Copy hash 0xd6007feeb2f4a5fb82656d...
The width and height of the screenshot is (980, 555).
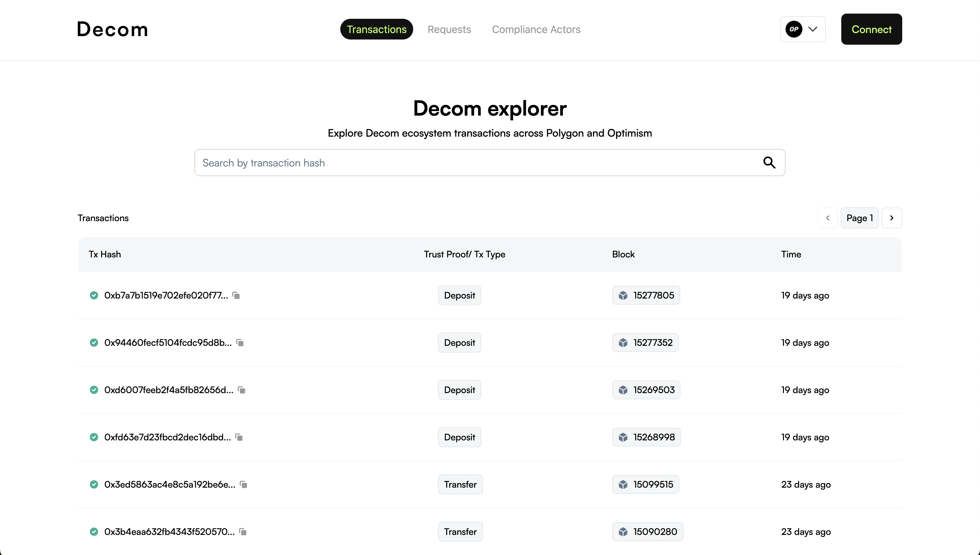[x=241, y=390]
